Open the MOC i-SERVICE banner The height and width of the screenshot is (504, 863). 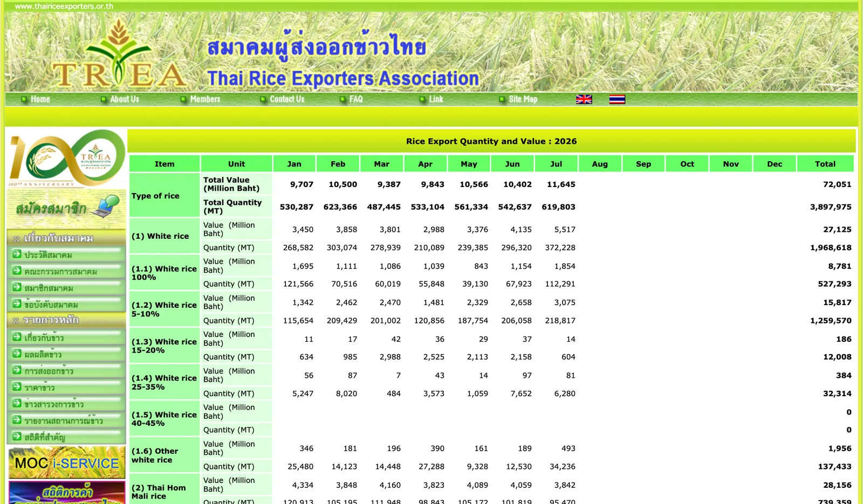coord(67,462)
